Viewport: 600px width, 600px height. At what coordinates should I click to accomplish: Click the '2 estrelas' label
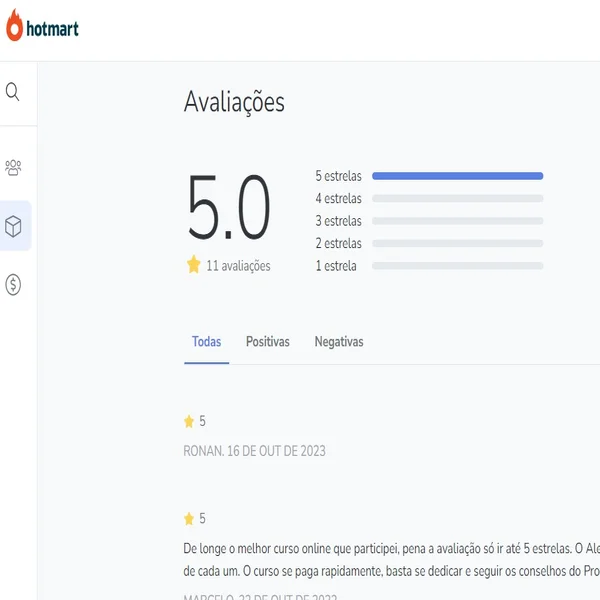click(339, 243)
